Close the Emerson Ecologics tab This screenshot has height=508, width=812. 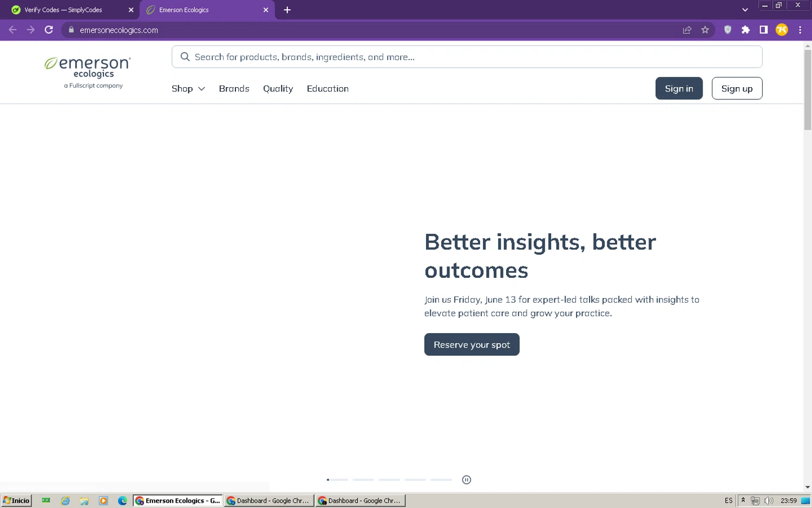tap(266, 10)
